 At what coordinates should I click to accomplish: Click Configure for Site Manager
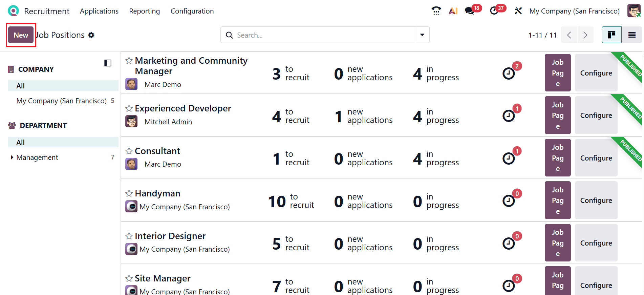pyautogui.click(x=596, y=281)
